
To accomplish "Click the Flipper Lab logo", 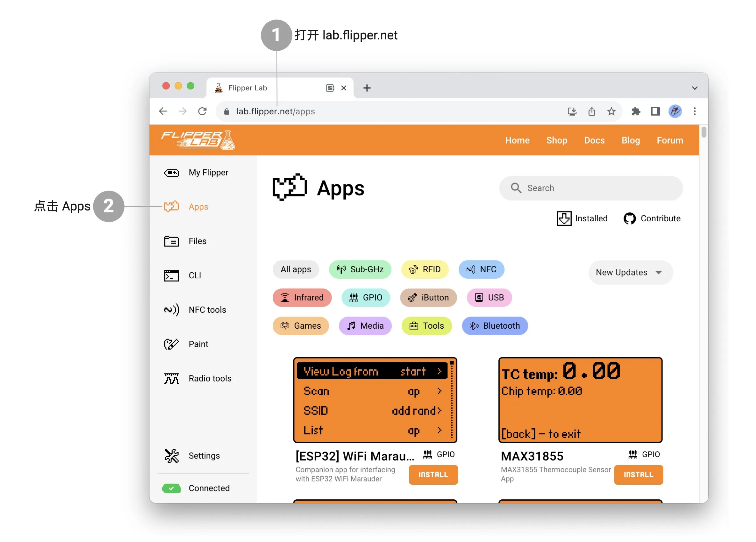I will click(198, 140).
